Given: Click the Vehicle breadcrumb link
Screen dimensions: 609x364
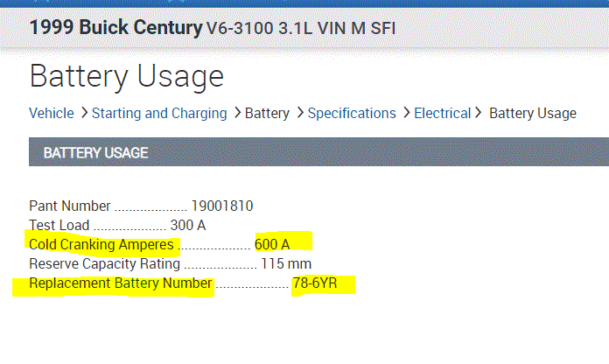Looking at the screenshot, I should pos(51,113).
